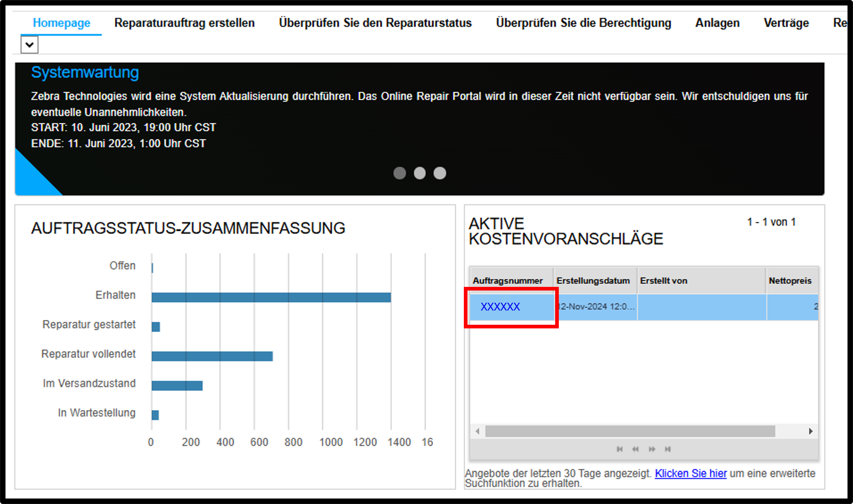The width and height of the screenshot is (853, 504).
Task: Click the scroll-left arrow in quotes table
Action: click(477, 431)
